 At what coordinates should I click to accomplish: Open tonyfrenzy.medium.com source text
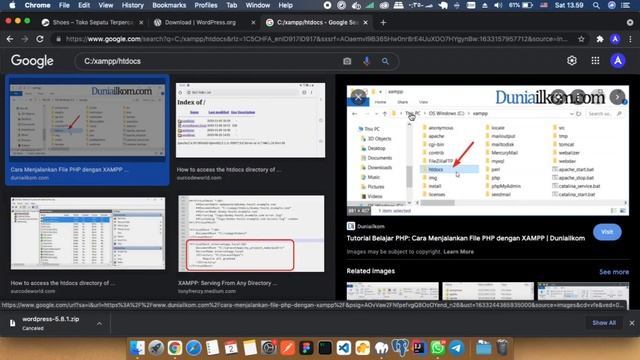pyautogui.click(x=207, y=291)
